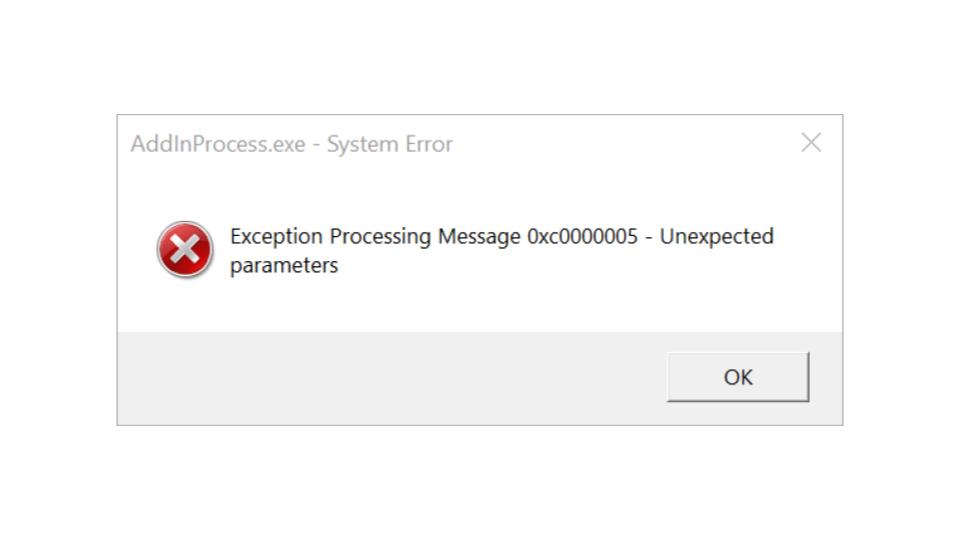
Task: Click the error code 0xc0000005
Action: (582, 236)
